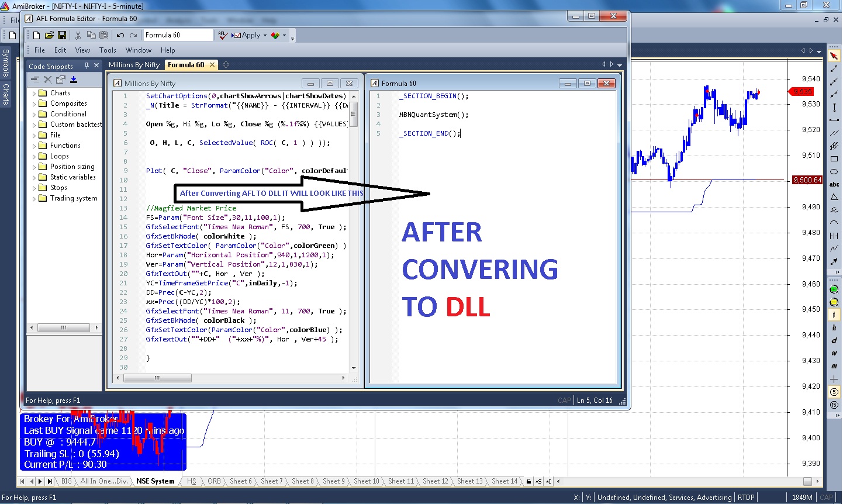Screen dimensions: 843x504
Task: Switch chart to the 'd' daily interval
Action: [834, 340]
